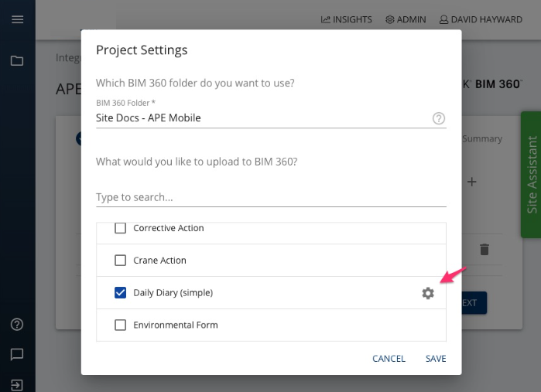The image size is (541, 392).
Task: Open the David Hayward user menu
Action: [481, 19]
